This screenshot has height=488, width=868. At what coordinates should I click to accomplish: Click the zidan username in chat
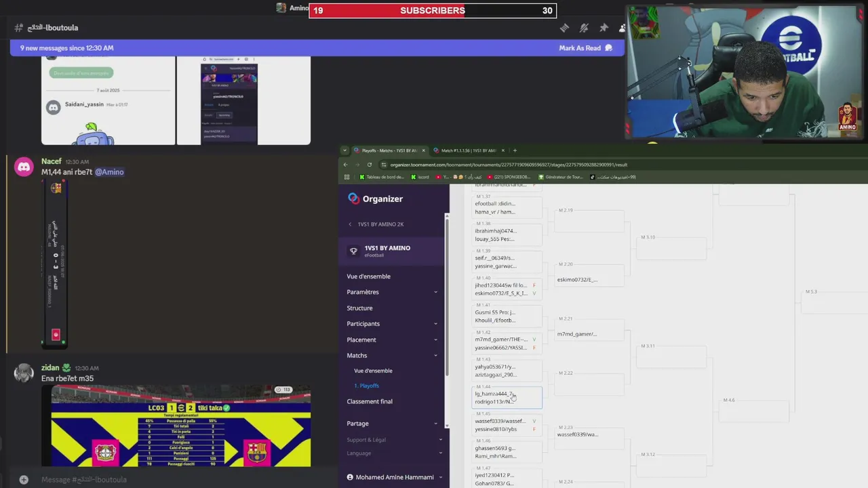click(50, 367)
